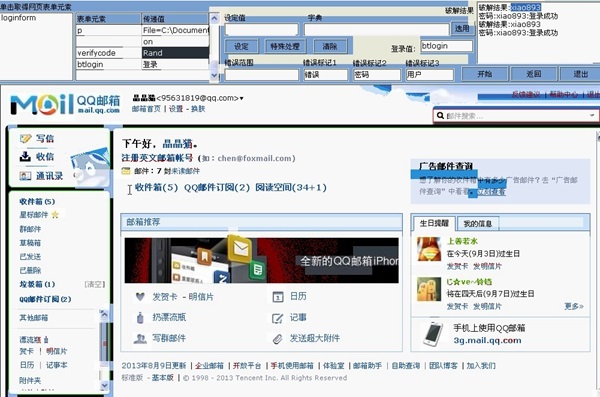Open the account dropdown arrow after email address

pos(241,99)
